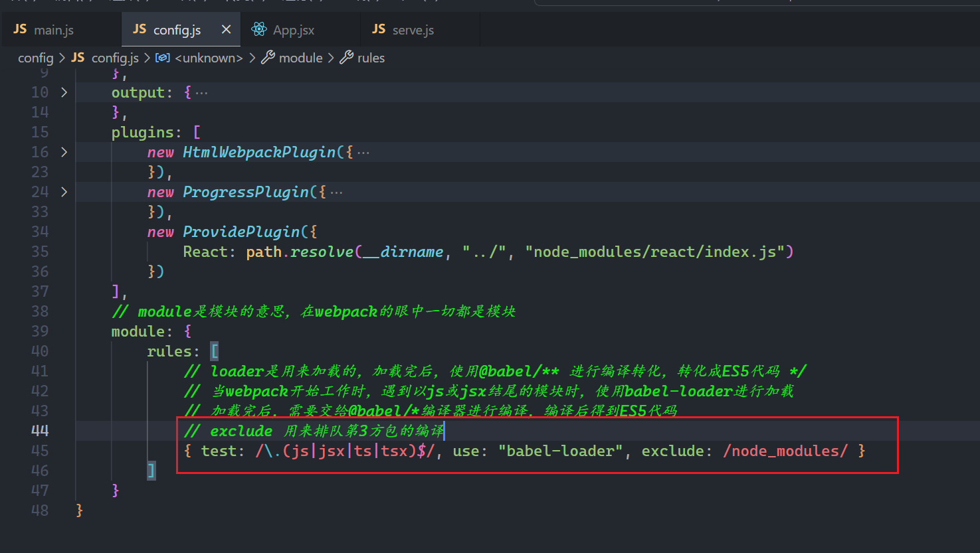Click on HtmlWebpackPlugin class name
This screenshot has height=553, width=980.
259,152
